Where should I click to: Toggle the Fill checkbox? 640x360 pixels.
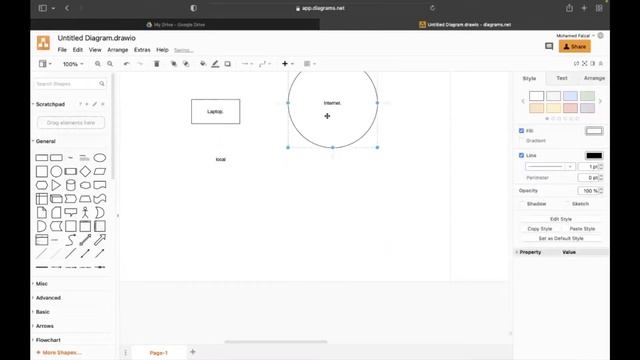point(521,131)
